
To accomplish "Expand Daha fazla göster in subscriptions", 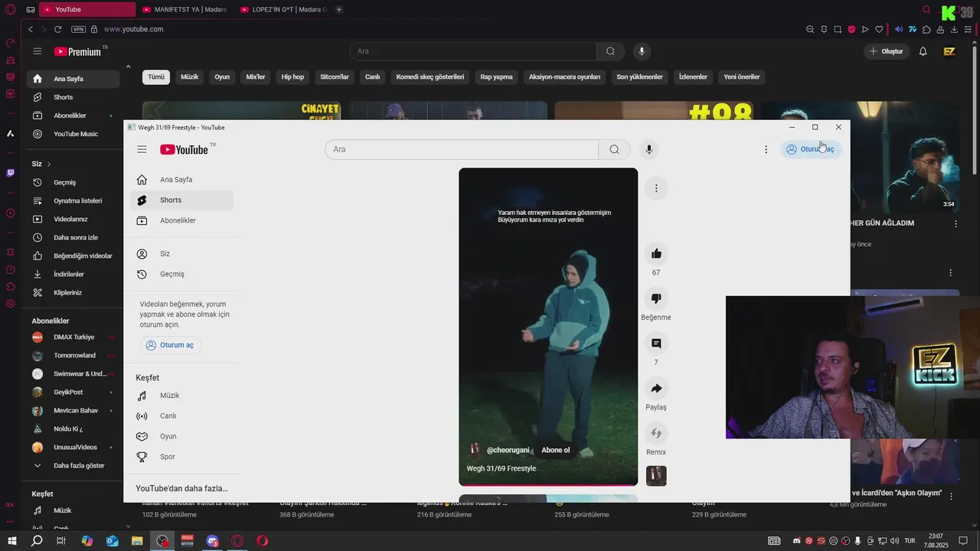I will pyautogui.click(x=73, y=465).
